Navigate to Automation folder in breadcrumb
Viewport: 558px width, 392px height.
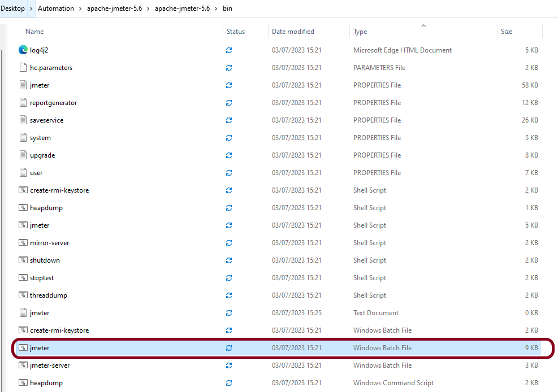(56, 8)
